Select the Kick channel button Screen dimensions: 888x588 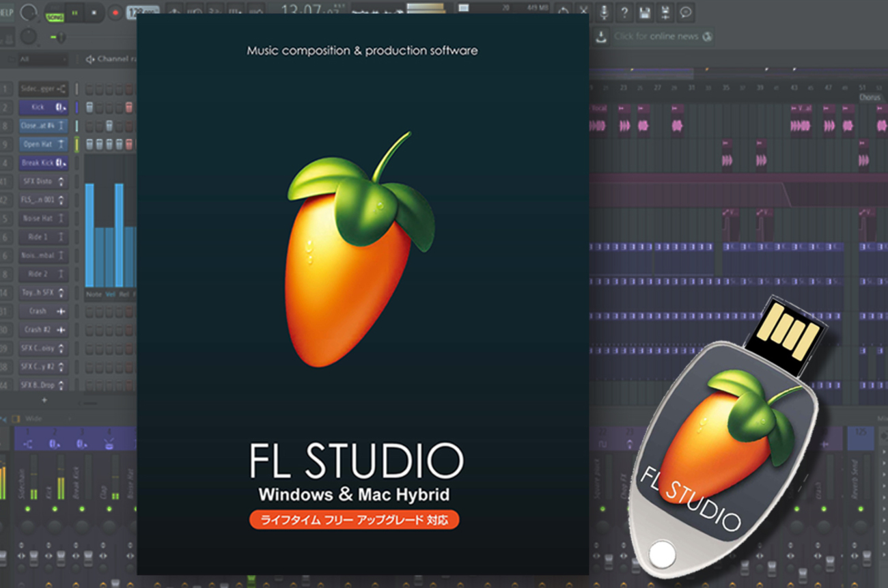point(44,107)
